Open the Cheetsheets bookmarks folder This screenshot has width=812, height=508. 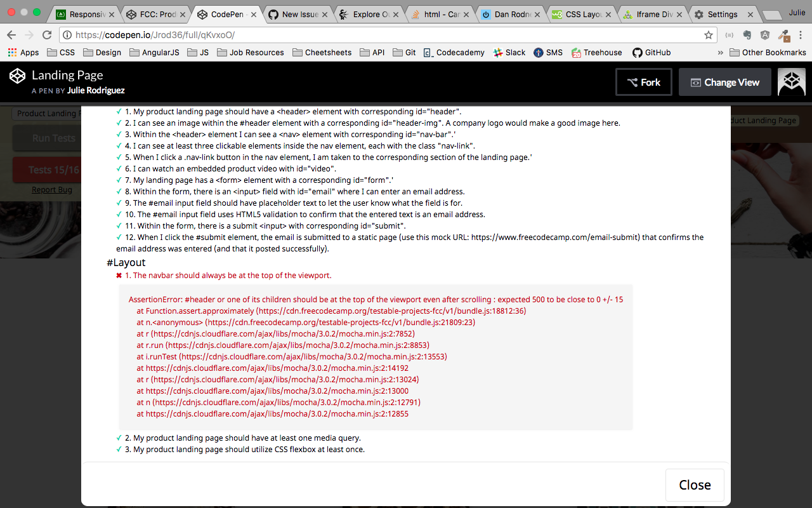[x=322, y=53]
